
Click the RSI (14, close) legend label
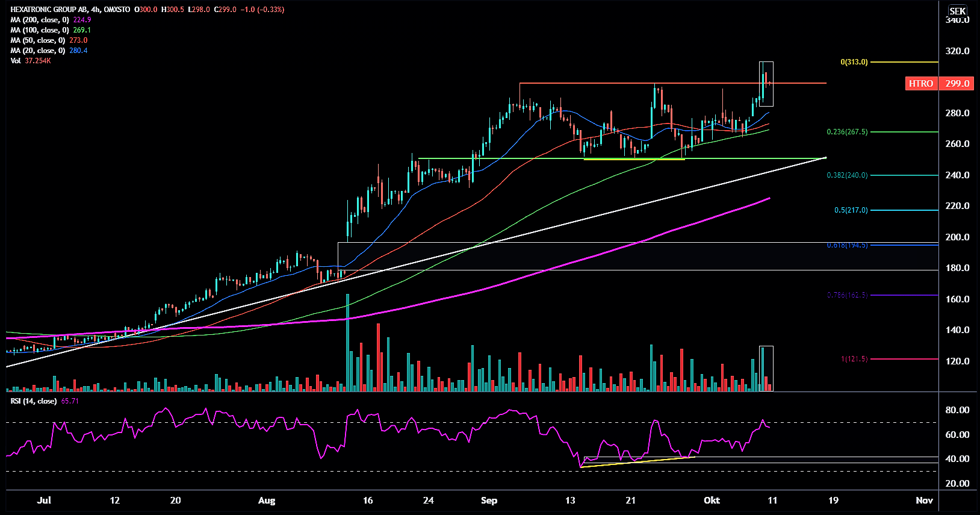34,401
